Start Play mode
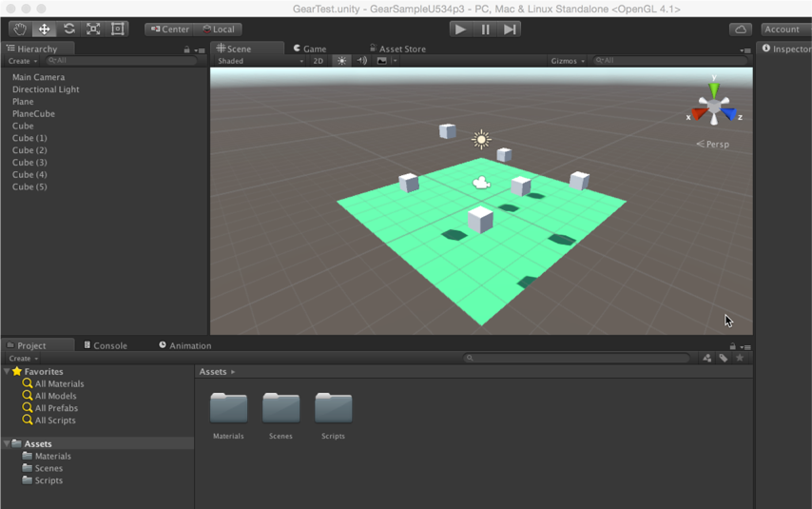This screenshot has width=812, height=509. pos(460,29)
